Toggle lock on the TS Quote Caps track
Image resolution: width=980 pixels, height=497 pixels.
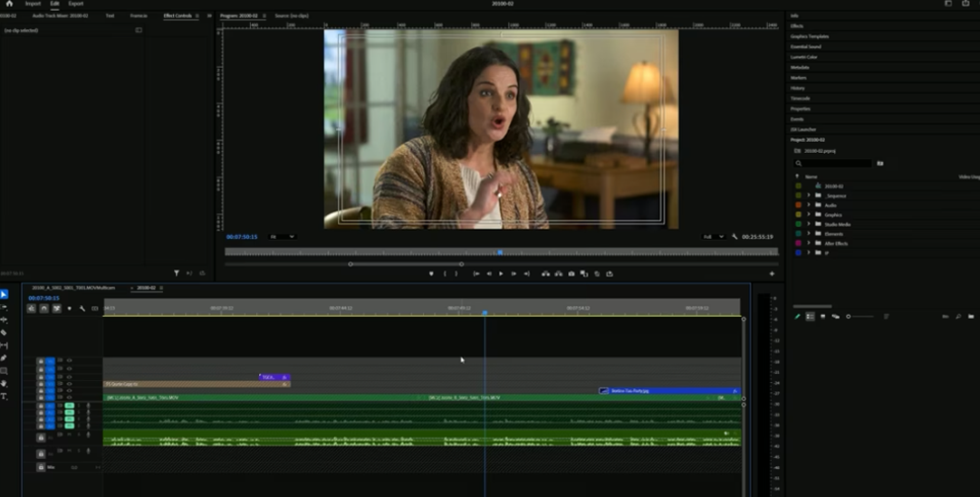pyautogui.click(x=41, y=383)
